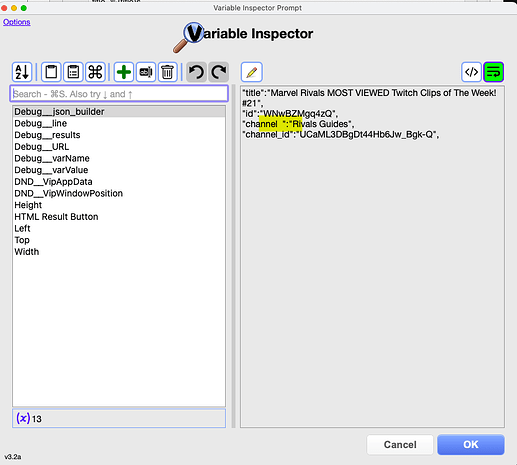Screen dimensions: 517x465
Task: Click the undo arrow button
Action: click(196, 72)
